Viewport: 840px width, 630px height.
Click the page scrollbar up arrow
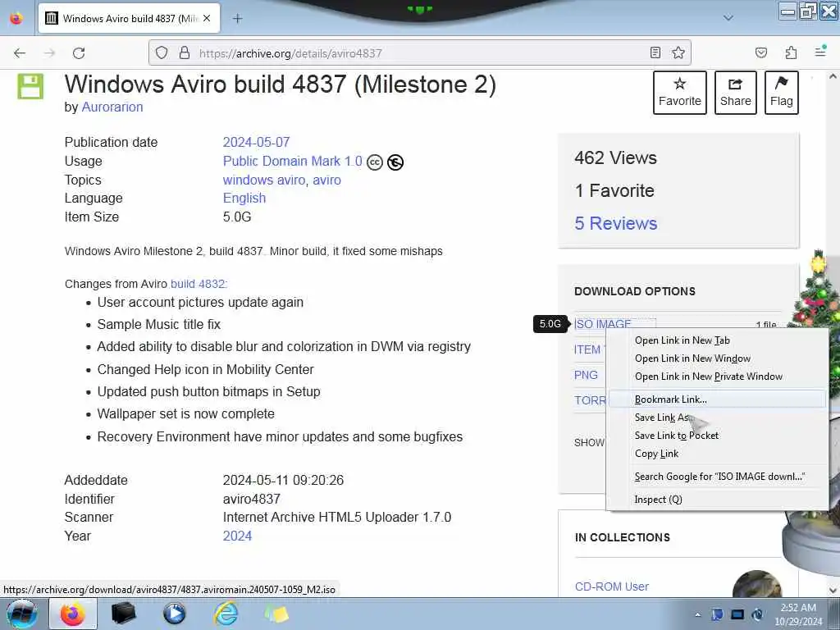pos(833,76)
